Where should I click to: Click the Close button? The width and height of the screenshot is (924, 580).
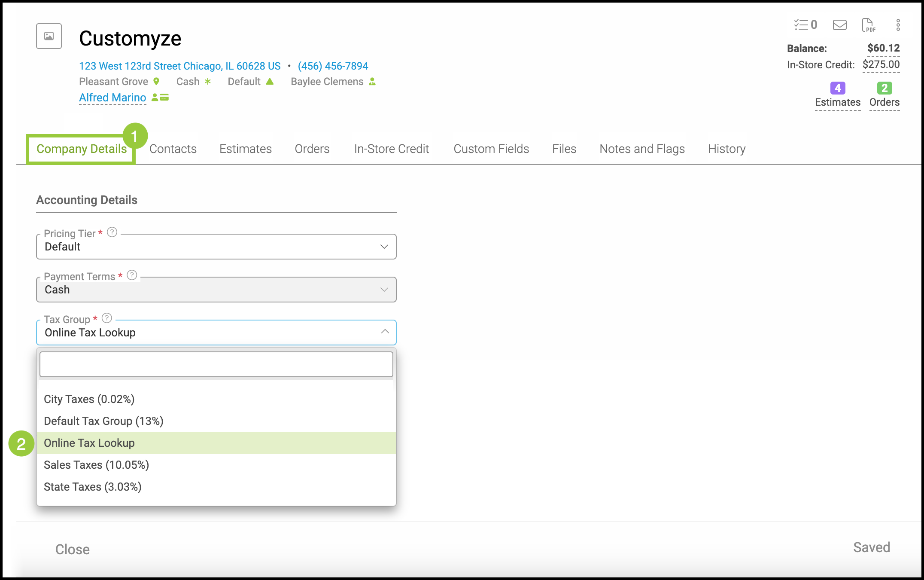pos(73,549)
